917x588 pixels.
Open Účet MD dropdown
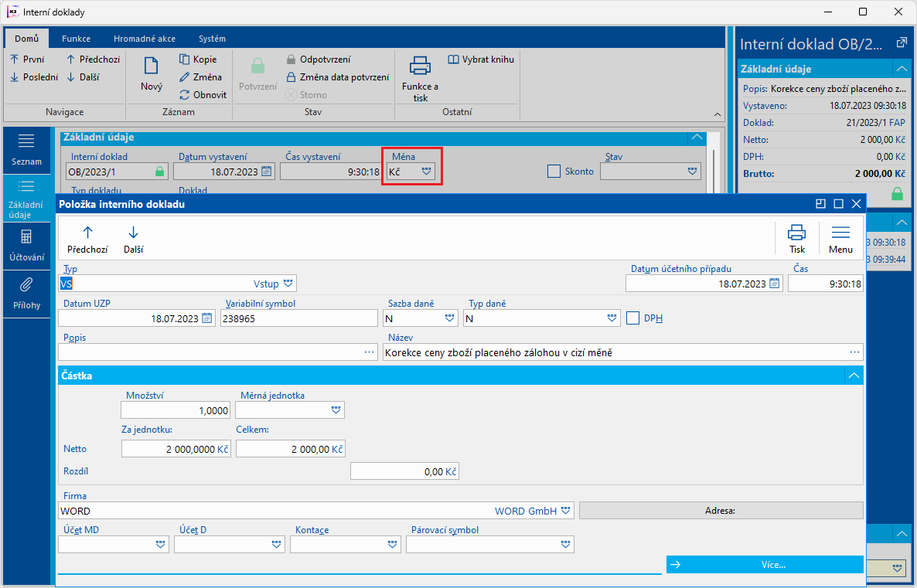[161, 544]
